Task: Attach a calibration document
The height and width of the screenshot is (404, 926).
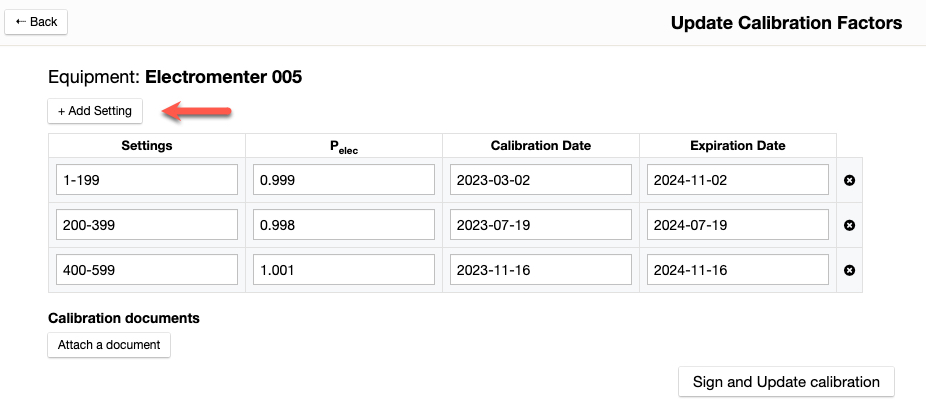Action: click(109, 345)
